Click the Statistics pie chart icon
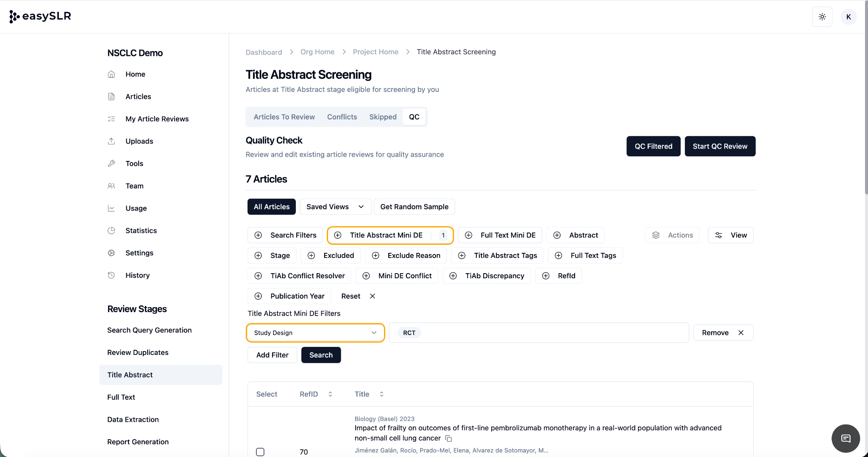The width and height of the screenshot is (868, 457). click(x=111, y=230)
